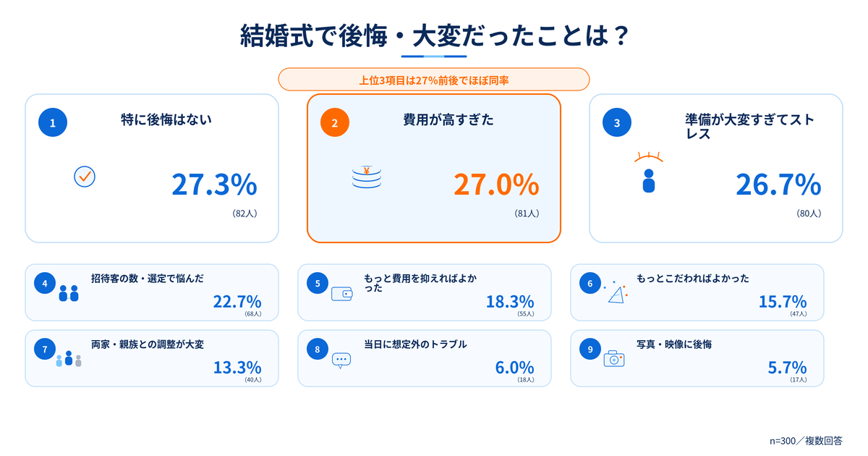Image resolution: width=868 pixels, height=456 pixels.
Task: Click the blue number 1 badge
Action: tap(52, 123)
